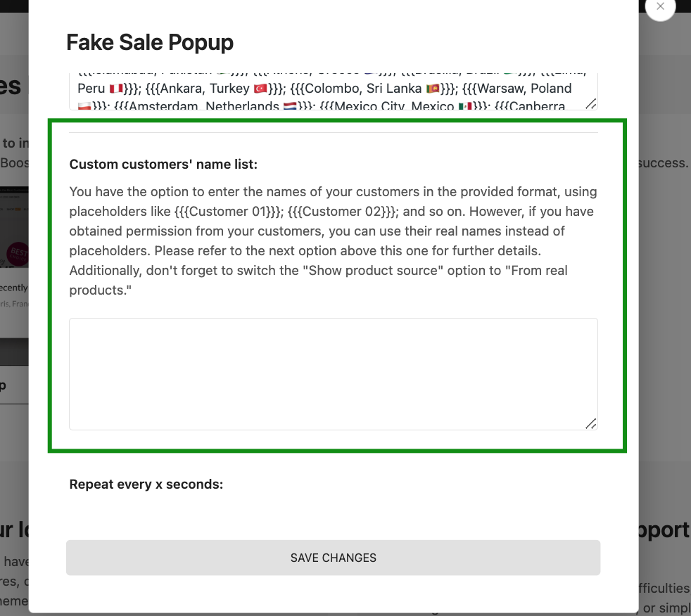691x616 pixels.
Task: Click the resize grip of the locations textarea
Action: click(x=591, y=104)
